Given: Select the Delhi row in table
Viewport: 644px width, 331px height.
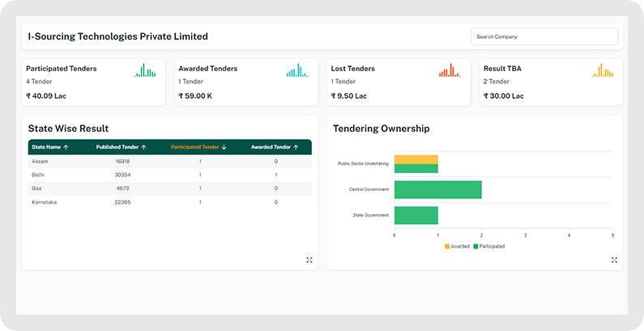Looking at the screenshot, I should coord(166,175).
